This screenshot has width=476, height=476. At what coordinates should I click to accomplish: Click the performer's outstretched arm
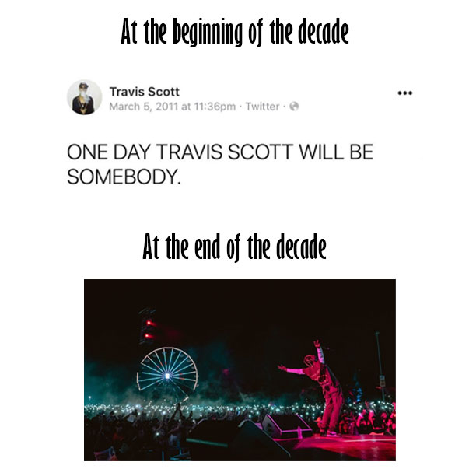tap(292, 369)
